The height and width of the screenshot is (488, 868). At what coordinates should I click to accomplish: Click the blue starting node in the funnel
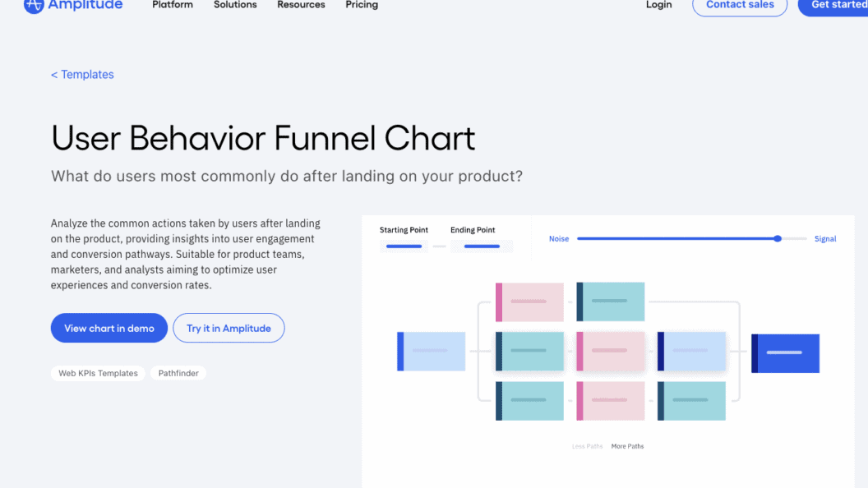pyautogui.click(x=431, y=351)
